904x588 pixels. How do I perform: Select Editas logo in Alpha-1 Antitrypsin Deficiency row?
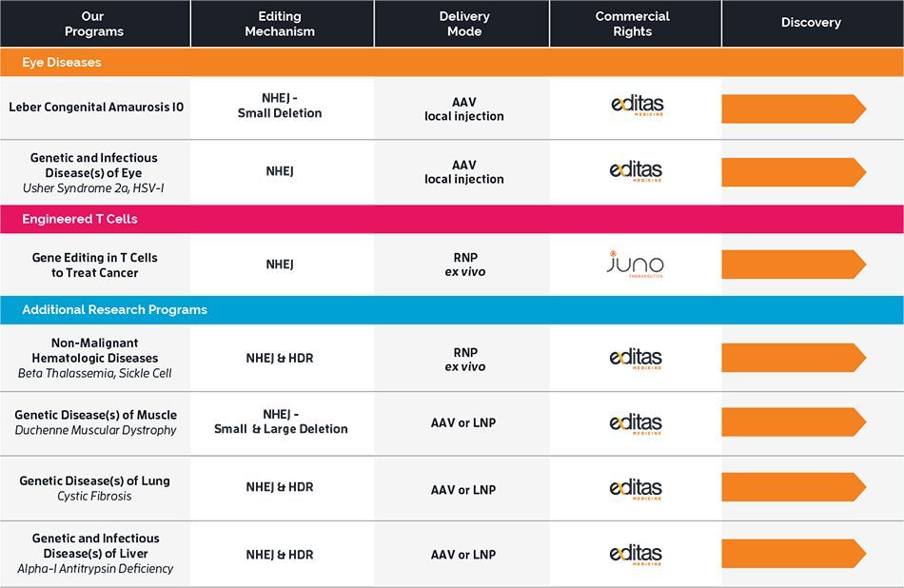636,554
